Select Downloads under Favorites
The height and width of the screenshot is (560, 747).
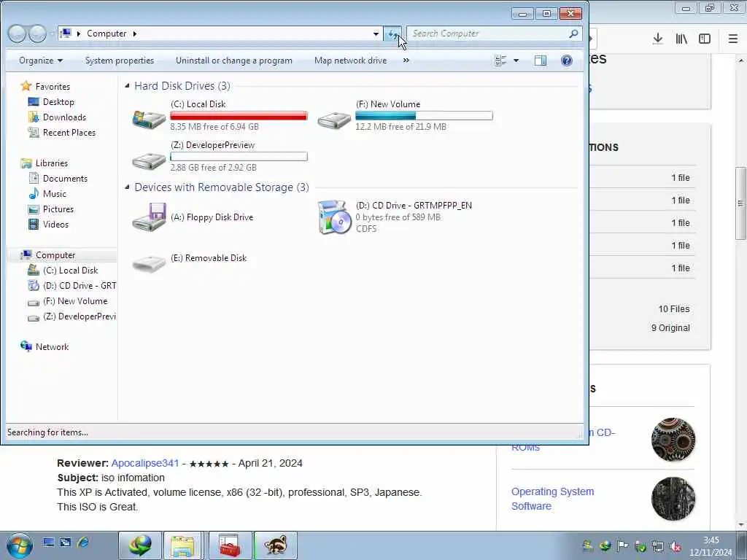coord(64,117)
